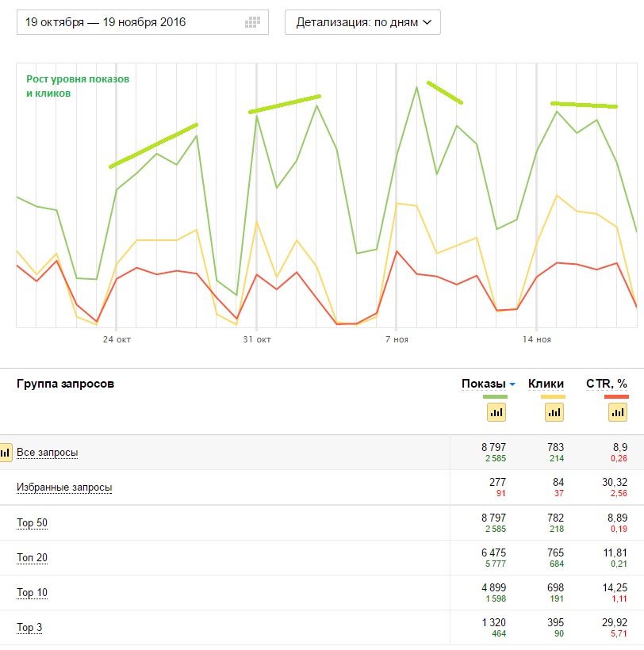Image resolution: width=644 pixels, height=650 pixels.
Task: Sort by CTR, % column header
Action: 607,384
